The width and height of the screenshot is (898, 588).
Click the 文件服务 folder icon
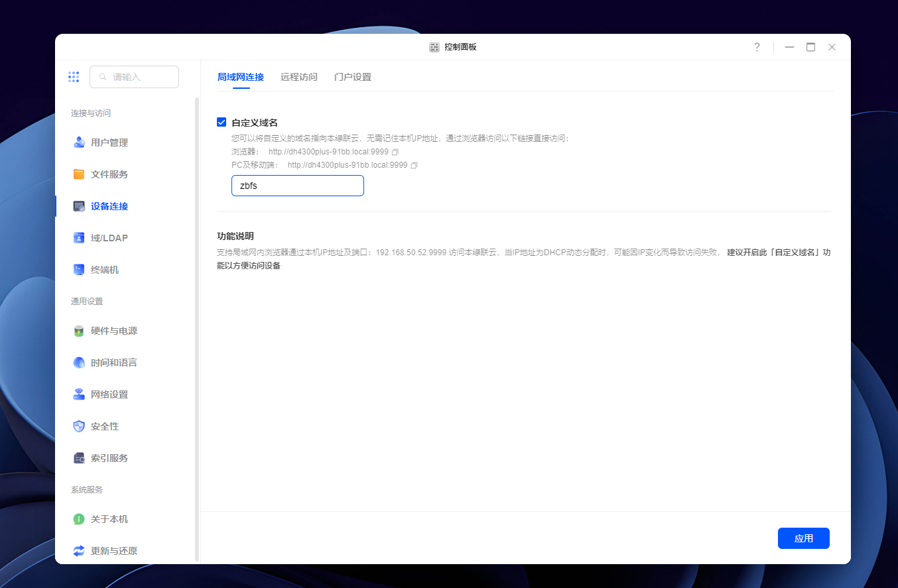pyautogui.click(x=79, y=174)
